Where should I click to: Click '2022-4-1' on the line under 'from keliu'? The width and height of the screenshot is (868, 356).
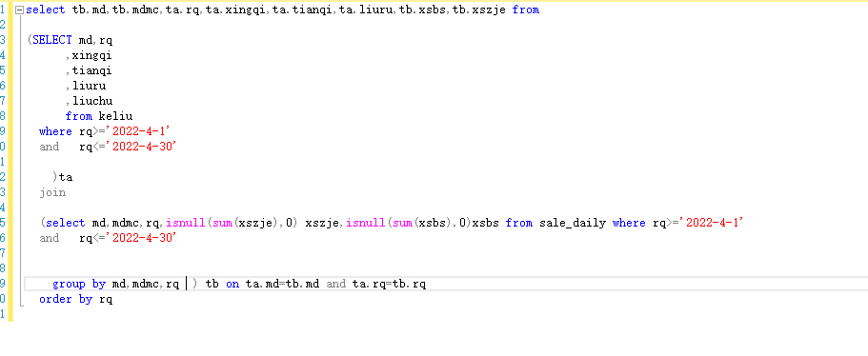tap(137, 131)
